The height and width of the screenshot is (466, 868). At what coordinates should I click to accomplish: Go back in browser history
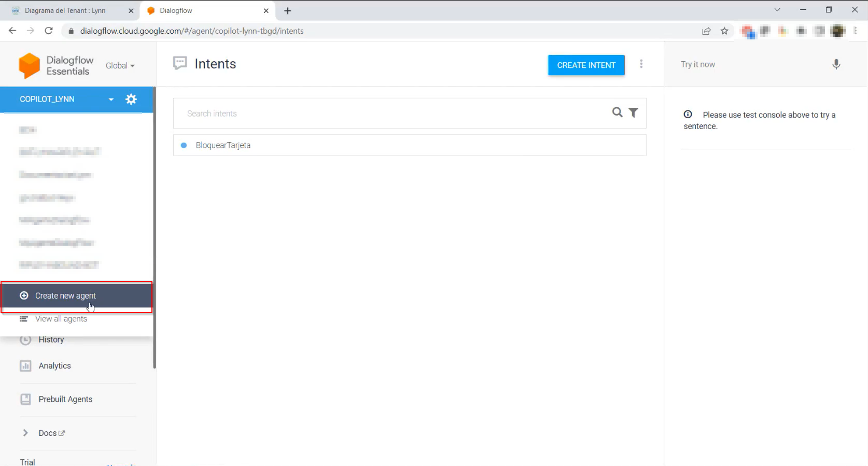pyautogui.click(x=12, y=31)
